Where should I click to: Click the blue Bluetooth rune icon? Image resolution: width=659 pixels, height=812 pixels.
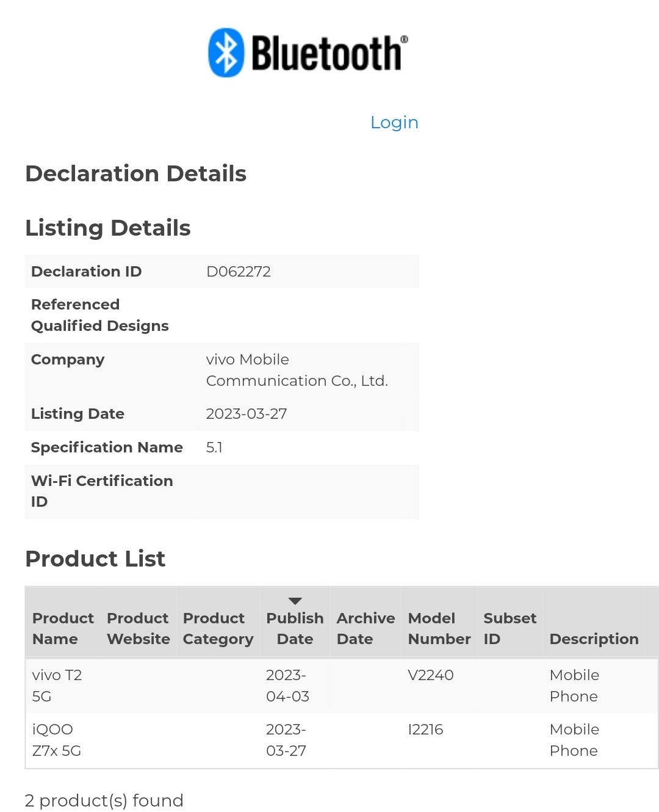[x=226, y=53]
